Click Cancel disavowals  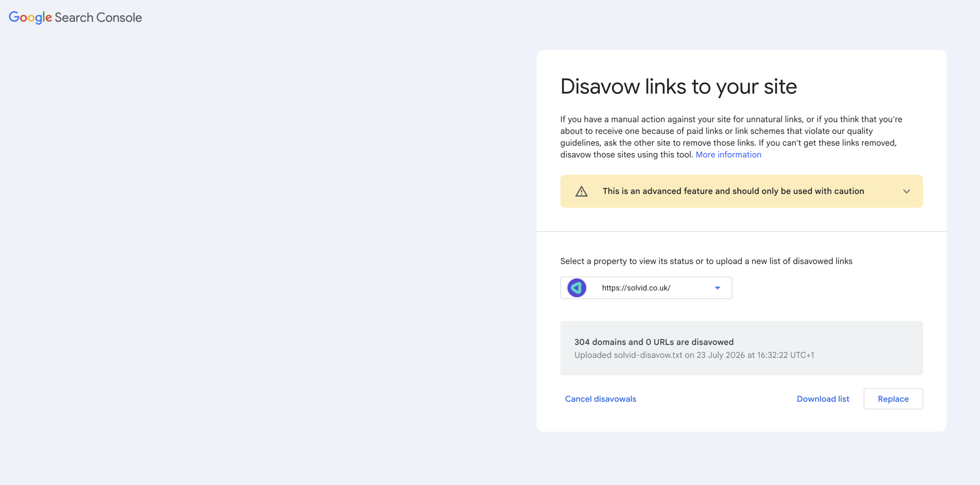pyautogui.click(x=600, y=399)
